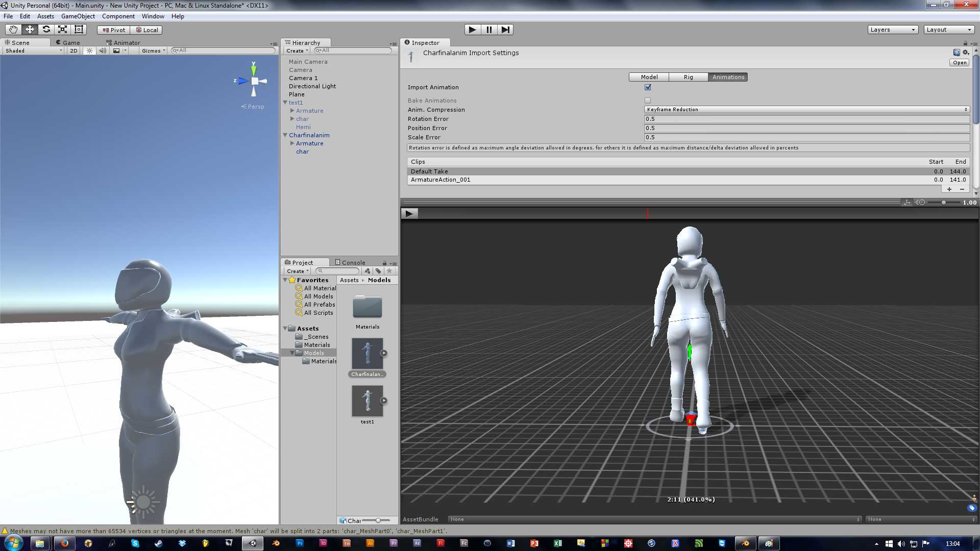This screenshot has width=980, height=551.
Task: Click the Scene tab icon
Action: click(x=6, y=42)
